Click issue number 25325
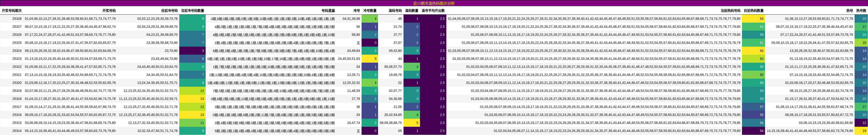This screenshot has width=868, height=135. click(17, 43)
